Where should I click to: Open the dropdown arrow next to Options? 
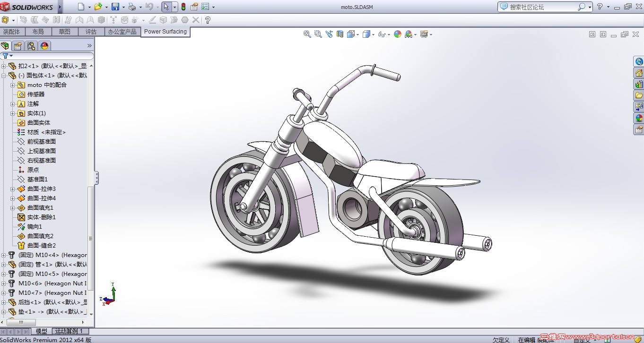pyautogui.click(x=213, y=7)
